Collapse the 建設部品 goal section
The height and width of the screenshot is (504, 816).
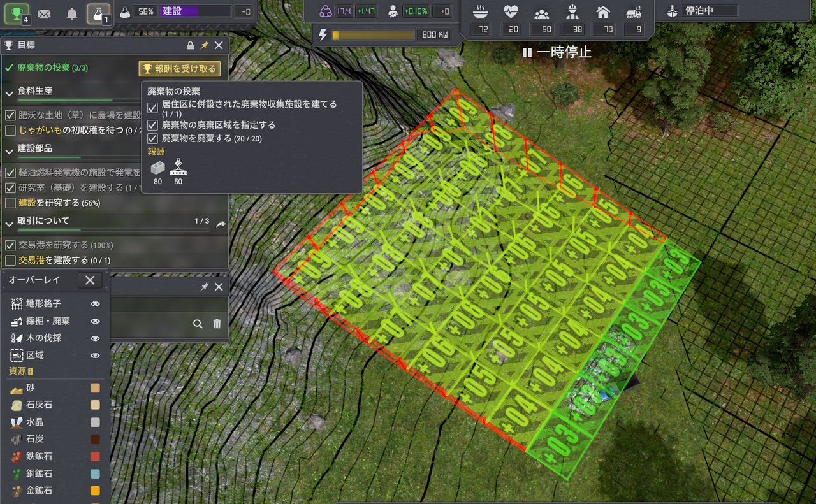[10, 150]
